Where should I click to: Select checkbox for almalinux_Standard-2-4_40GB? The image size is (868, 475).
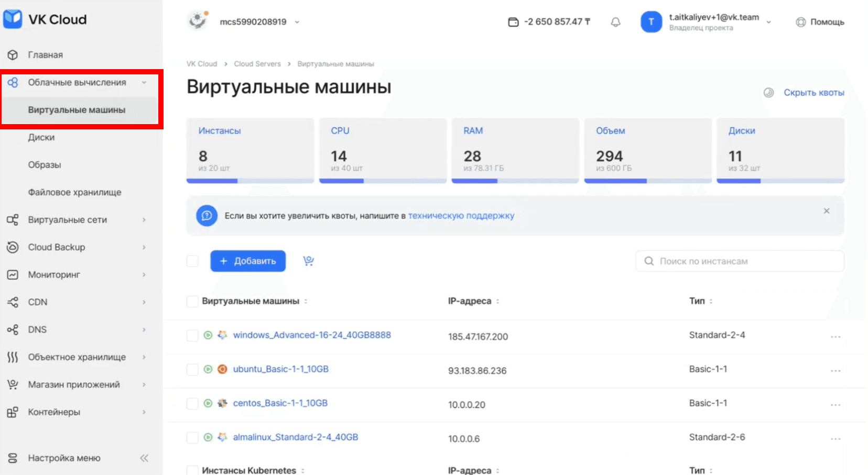click(x=192, y=438)
